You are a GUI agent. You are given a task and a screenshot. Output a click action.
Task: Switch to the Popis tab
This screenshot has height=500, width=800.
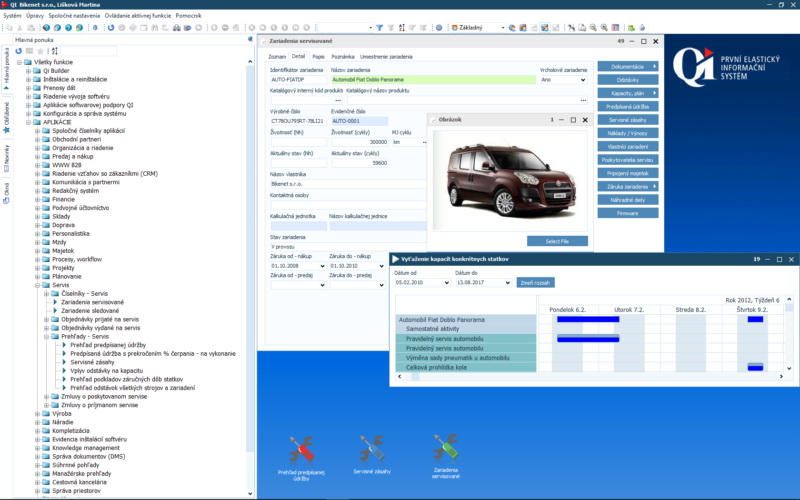(318, 57)
